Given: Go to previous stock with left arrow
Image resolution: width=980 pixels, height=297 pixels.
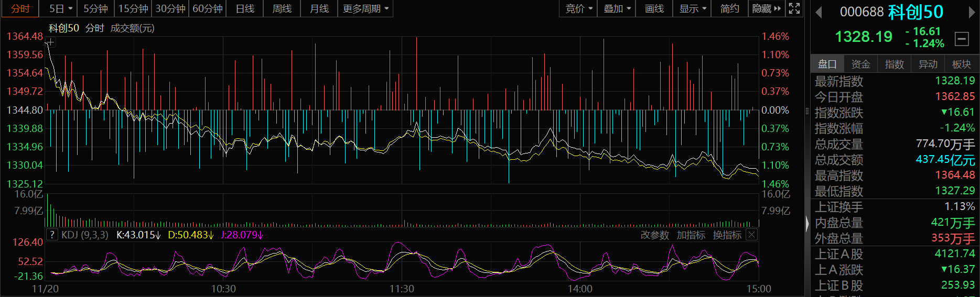Looking at the screenshot, I should click(x=819, y=13).
